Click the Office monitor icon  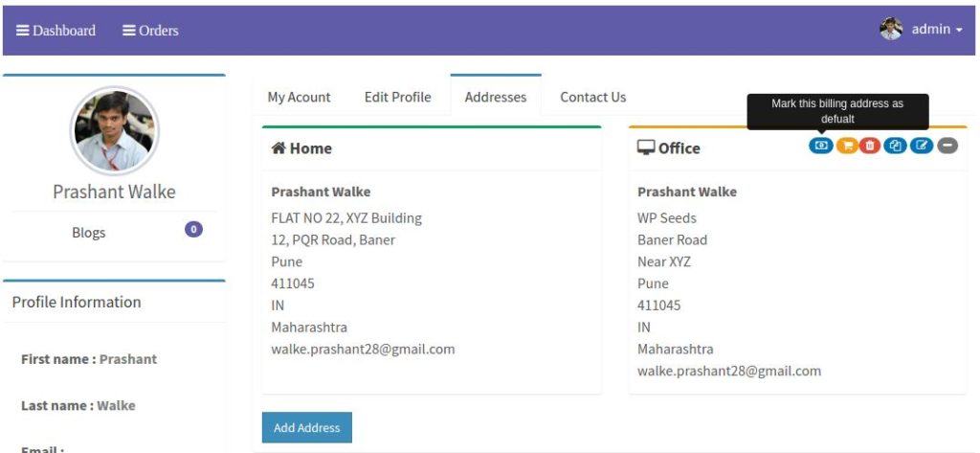(x=646, y=147)
